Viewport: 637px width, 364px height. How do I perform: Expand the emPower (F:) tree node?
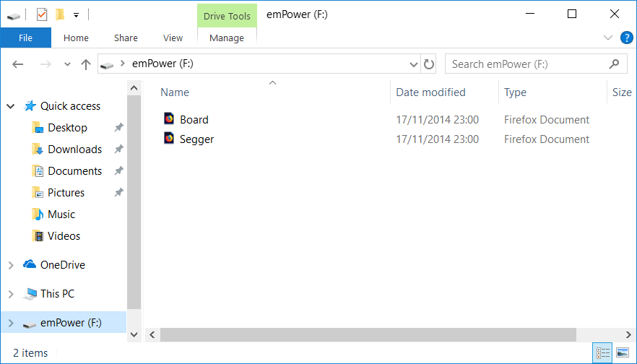click(11, 323)
